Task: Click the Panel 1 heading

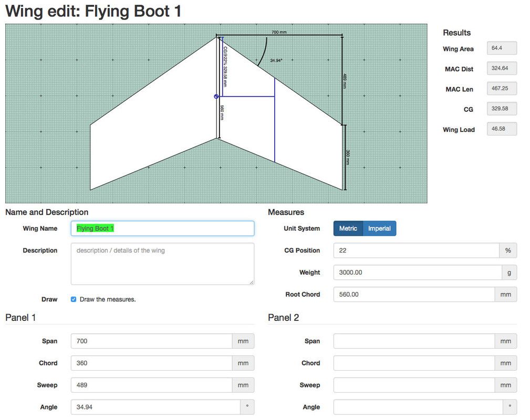Action: tap(20, 318)
